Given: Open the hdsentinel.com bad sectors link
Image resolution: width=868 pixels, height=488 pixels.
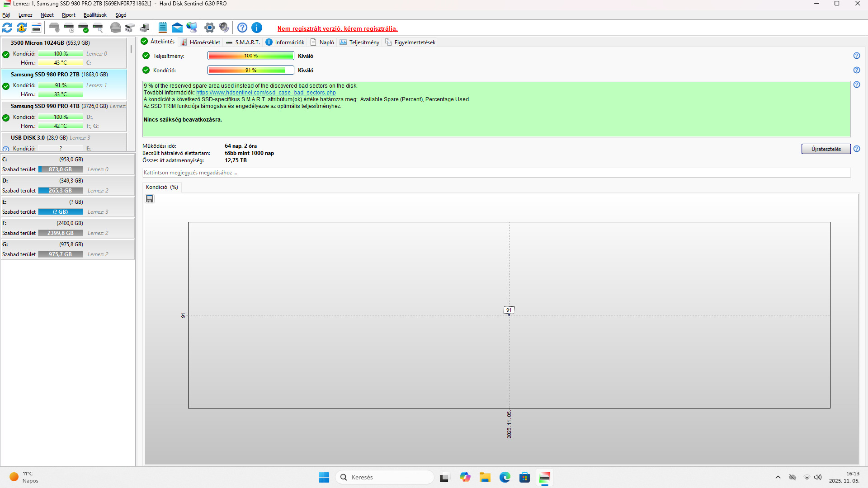Looking at the screenshot, I should [x=266, y=93].
